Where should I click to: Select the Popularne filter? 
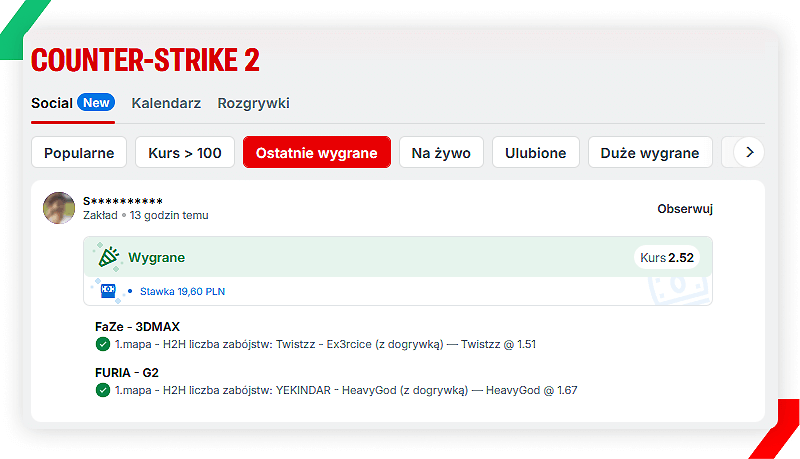click(79, 152)
